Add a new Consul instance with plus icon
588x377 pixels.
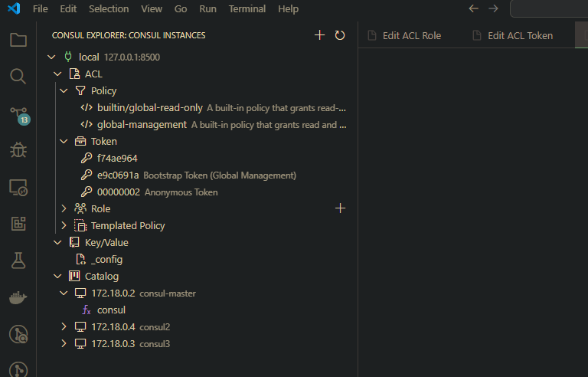(319, 35)
